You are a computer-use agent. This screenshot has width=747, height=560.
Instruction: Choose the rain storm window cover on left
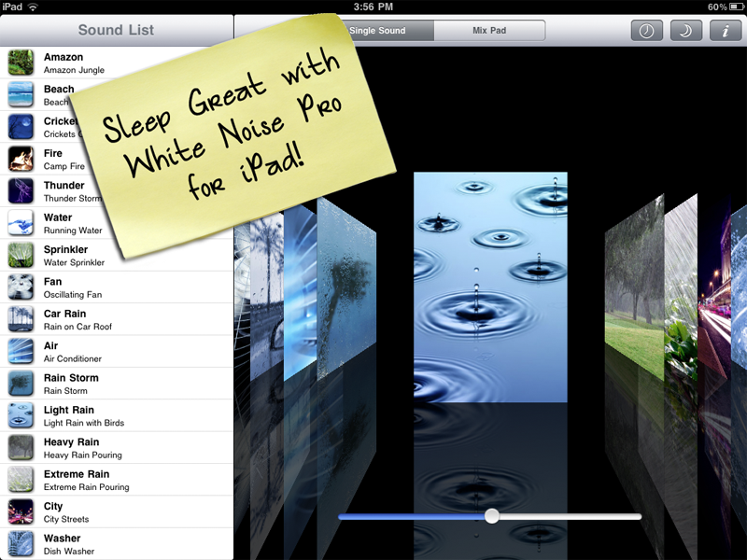(346, 290)
